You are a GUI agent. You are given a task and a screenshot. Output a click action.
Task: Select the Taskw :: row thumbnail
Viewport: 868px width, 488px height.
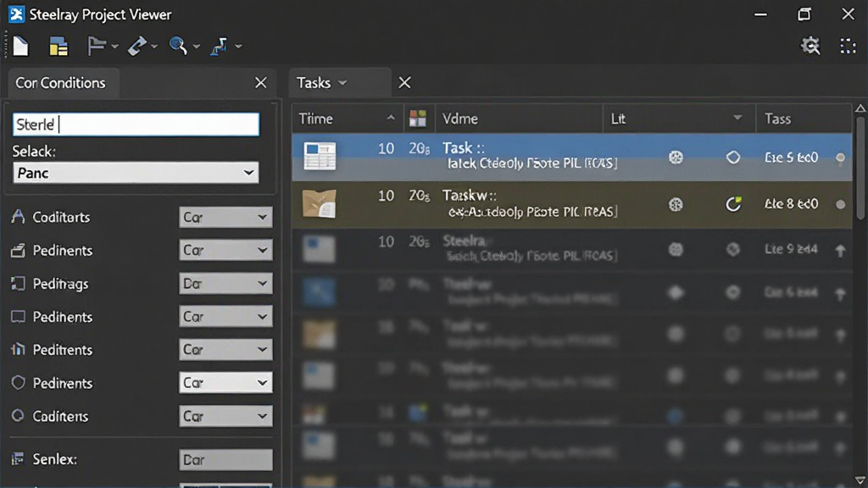(x=319, y=203)
